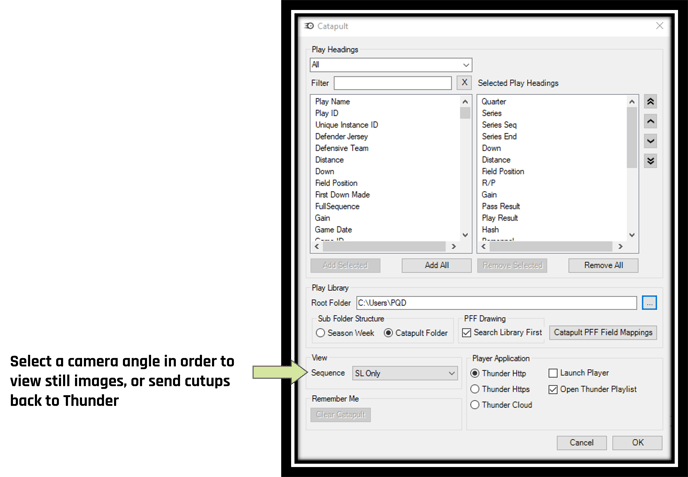Image resolution: width=688 pixels, height=477 pixels.
Task: Click the Add Selected button
Action: pyautogui.click(x=345, y=265)
